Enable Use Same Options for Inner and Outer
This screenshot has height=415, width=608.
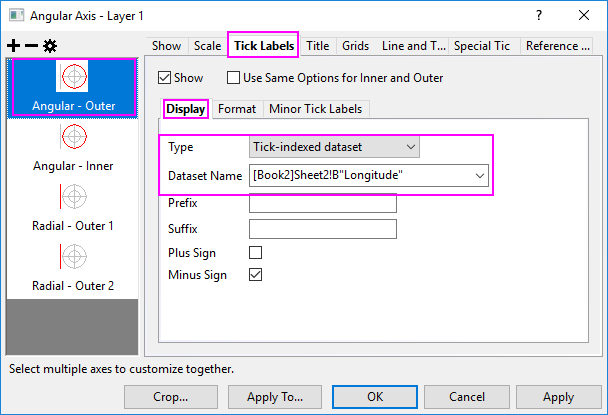pos(234,78)
